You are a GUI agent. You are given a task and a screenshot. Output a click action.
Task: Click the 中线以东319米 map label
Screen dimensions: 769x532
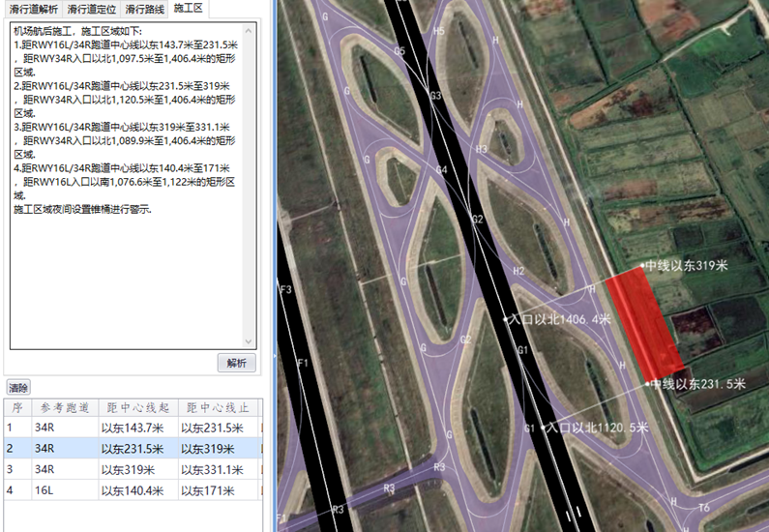tap(686, 264)
